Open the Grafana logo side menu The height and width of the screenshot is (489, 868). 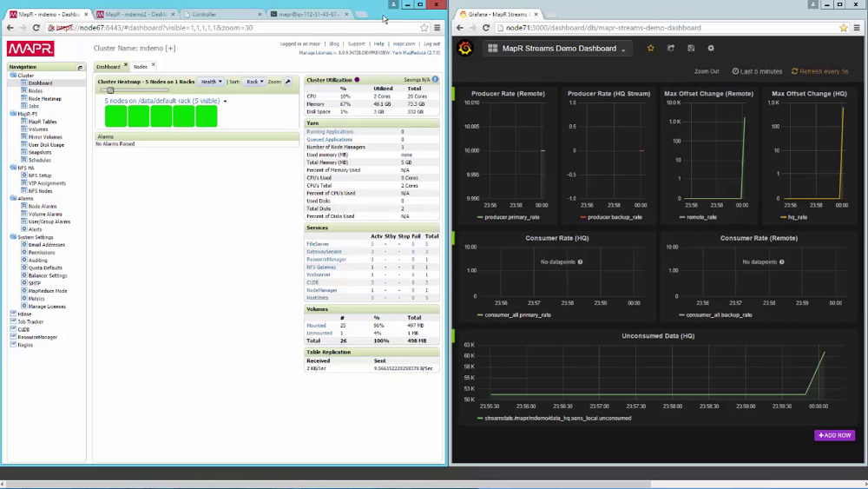click(x=465, y=49)
